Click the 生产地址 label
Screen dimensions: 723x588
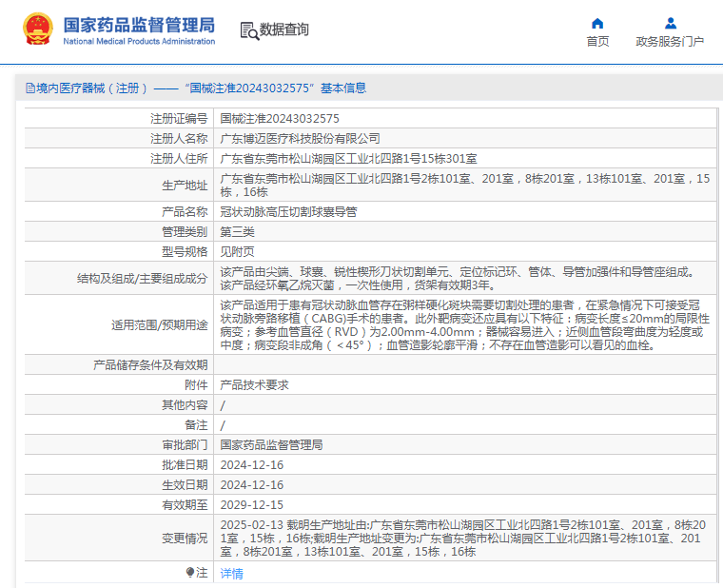(x=185, y=186)
